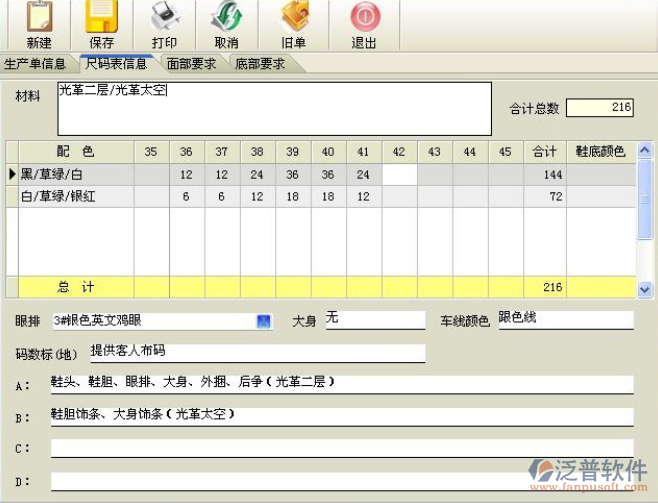Click the blue lookup icon beside 眼排 field
658x503 pixels.
pos(264,321)
